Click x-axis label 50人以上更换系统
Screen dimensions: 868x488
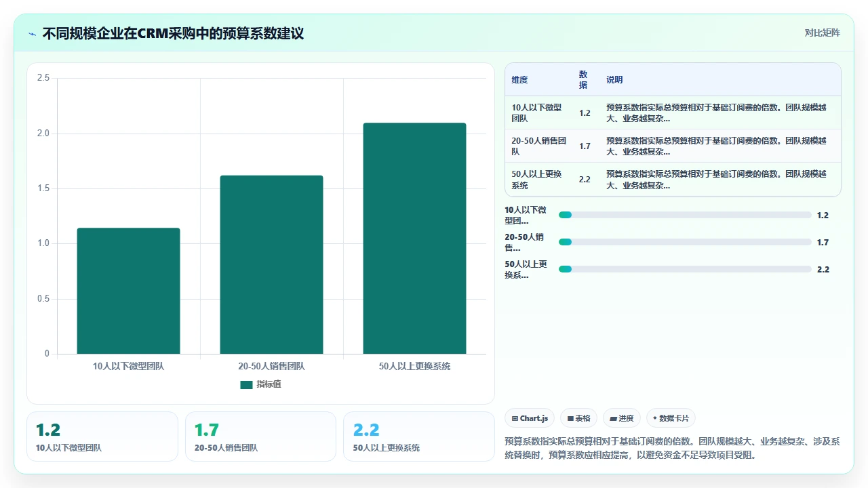pyautogui.click(x=414, y=366)
